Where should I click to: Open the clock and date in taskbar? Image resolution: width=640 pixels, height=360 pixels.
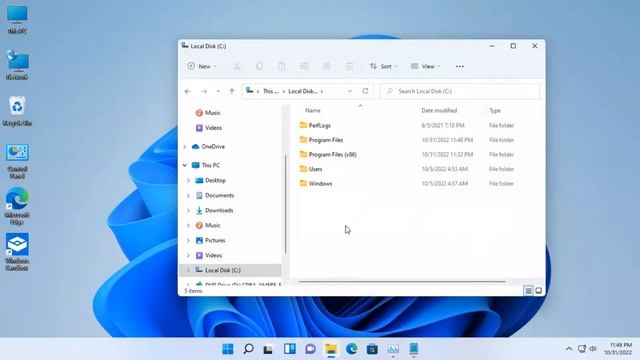click(x=618, y=349)
